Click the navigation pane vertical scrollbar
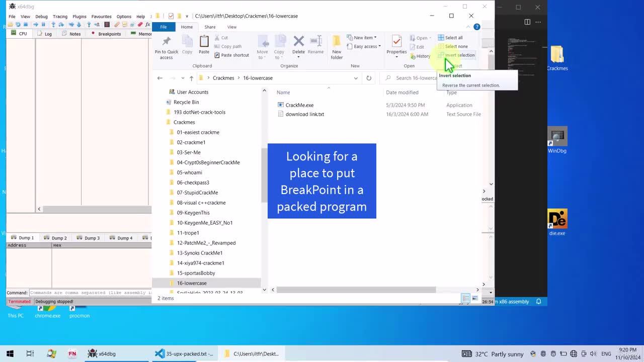644x362 pixels. click(x=264, y=175)
